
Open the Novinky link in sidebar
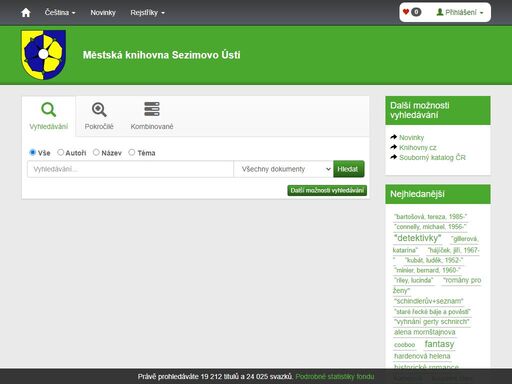tap(412, 138)
